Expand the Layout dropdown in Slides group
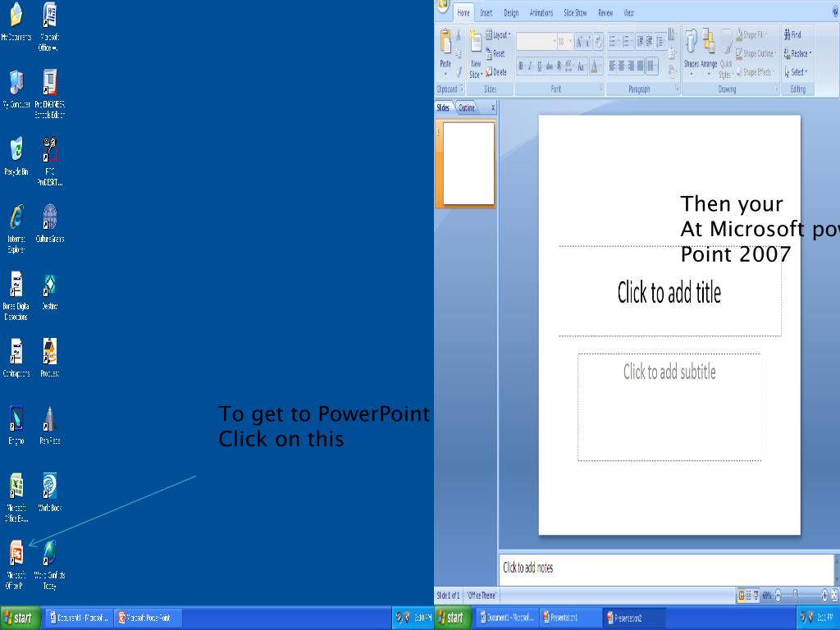 click(x=498, y=35)
